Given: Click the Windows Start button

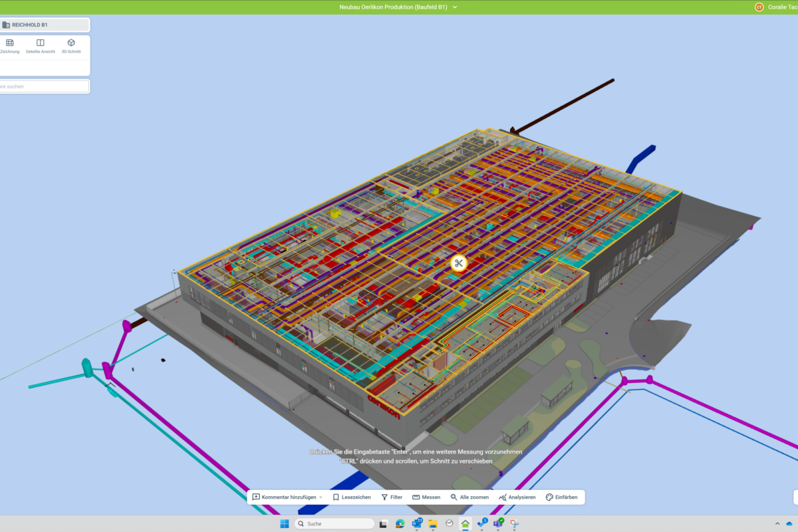Looking at the screenshot, I should point(285,523).
